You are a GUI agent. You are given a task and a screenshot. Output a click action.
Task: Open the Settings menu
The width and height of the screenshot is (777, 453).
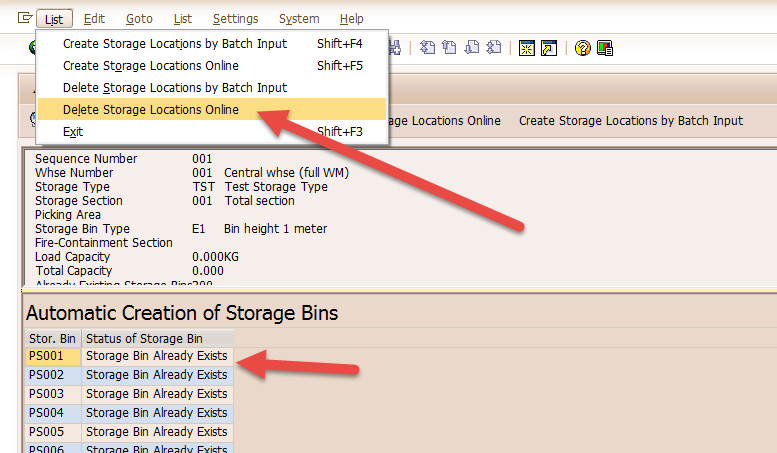tap(235, 18)
